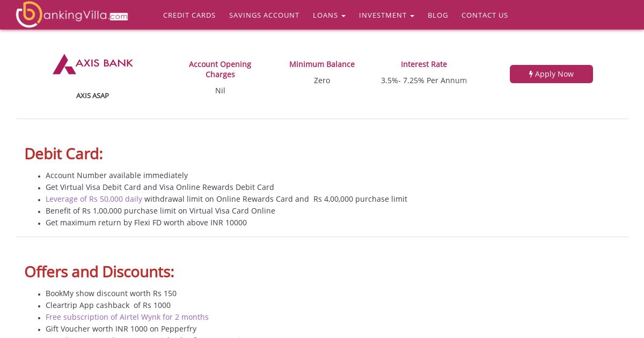
Task: Click the BankingVilla logo icon
Action: pos(29,14)
